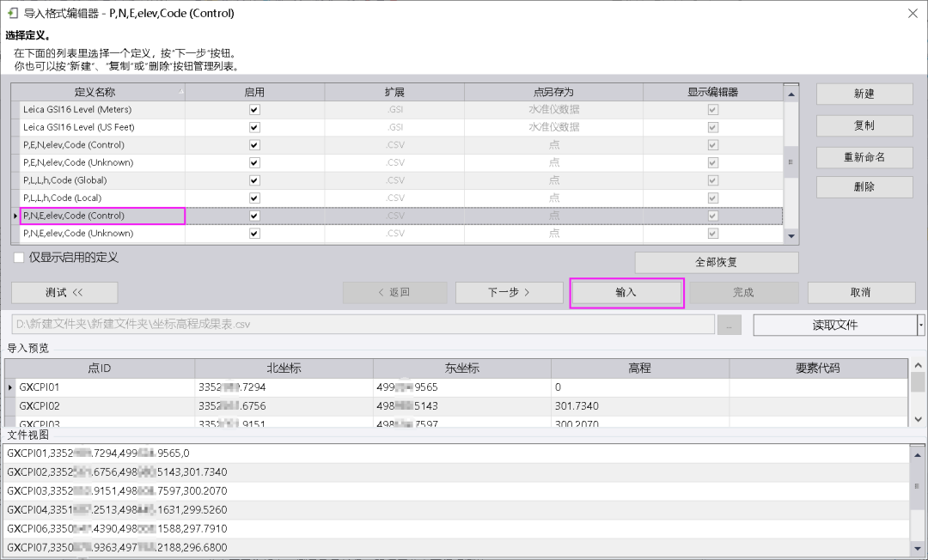Click the 下一步 > button
Viewport: 928px width, 560px height.
click(509, 292)
